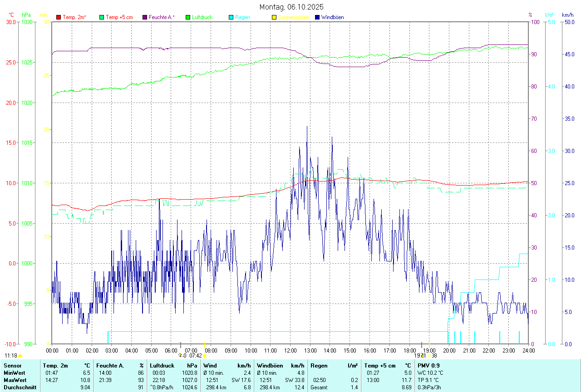Click the sun icon beside 11:18
This screenshot has height=392, width=581.
click(x=20, y=356)
